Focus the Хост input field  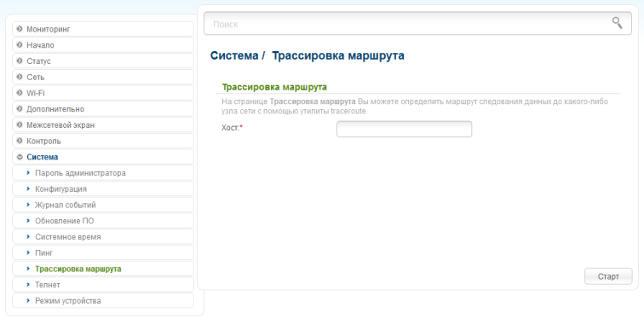[404, 129]
